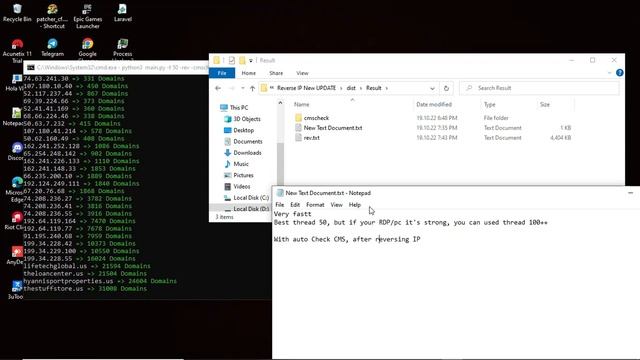640x360 pixels.
Task: Click the cmd.exe window title bar
Action: (x=116, y=67)
